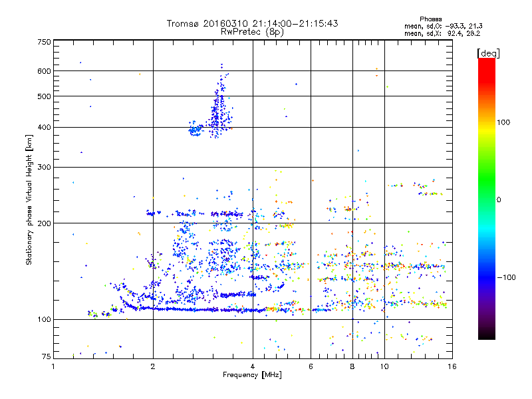Click the '400' y-axis tick label

click(44, 127)
